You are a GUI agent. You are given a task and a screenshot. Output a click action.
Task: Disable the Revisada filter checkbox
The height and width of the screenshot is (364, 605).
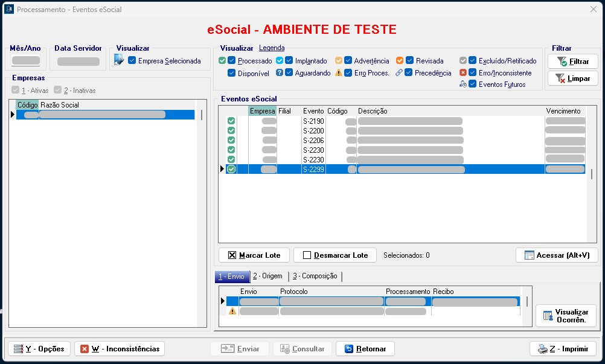[409, 60]
